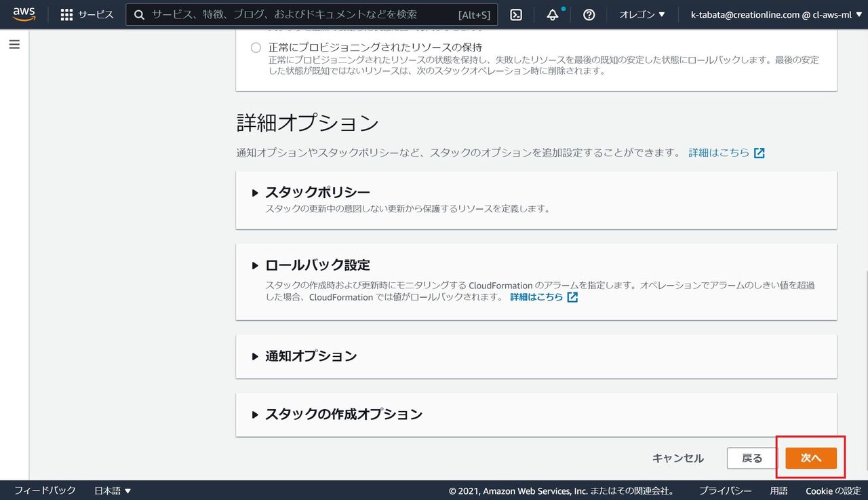Click the search bar magnifier icon

pyautogui.click(x=139, y=14)
